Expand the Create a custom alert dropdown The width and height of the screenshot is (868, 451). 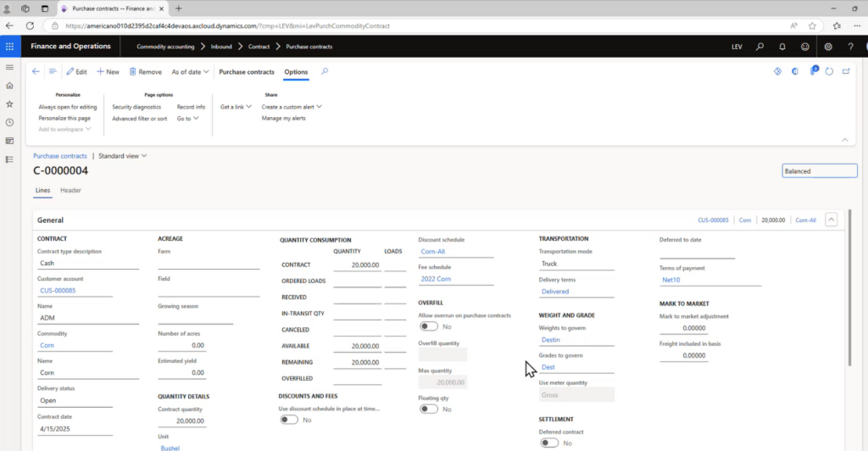pyautogui.click(x=292, y=107)
